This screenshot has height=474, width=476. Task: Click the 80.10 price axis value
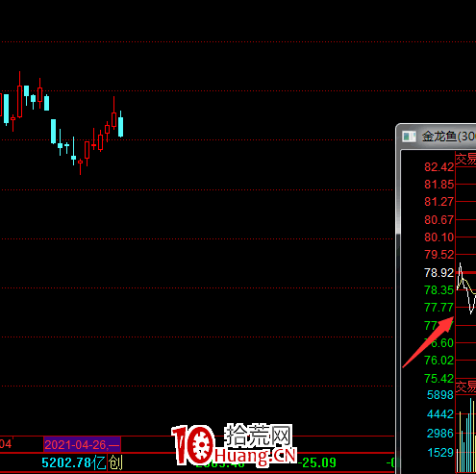click(438, 237)
